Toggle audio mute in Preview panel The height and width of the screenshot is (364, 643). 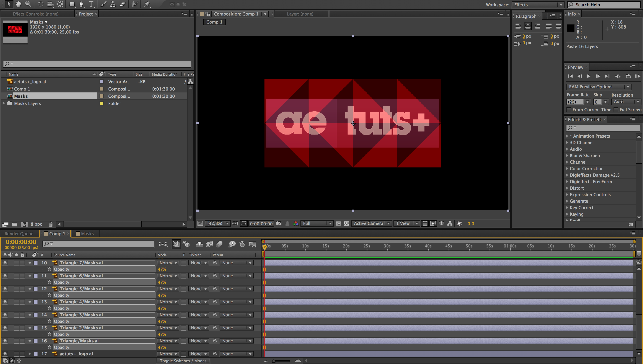coord(618,76)
